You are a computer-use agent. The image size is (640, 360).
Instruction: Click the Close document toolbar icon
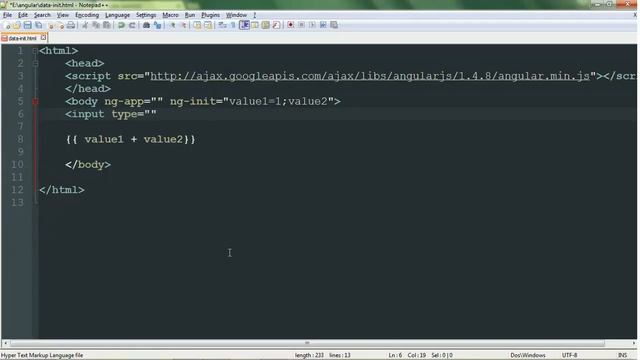click(x=51, y=25)
